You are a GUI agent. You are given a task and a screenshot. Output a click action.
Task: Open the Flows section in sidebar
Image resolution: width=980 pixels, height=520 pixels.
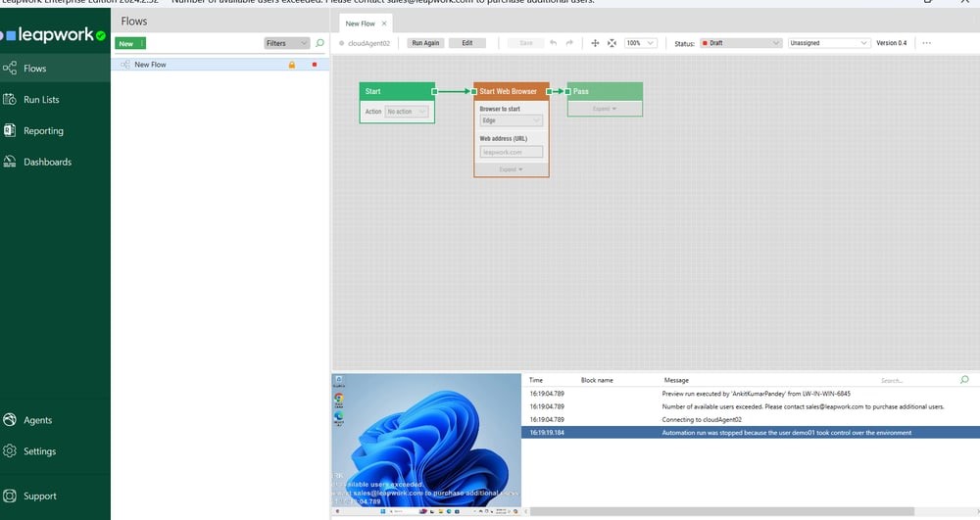pyautogui.click(x=35, y=69)
